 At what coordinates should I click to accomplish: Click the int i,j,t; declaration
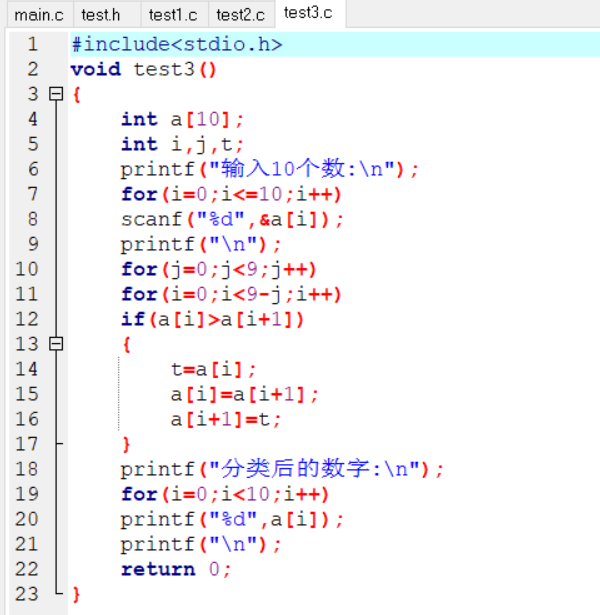(182, 144)
